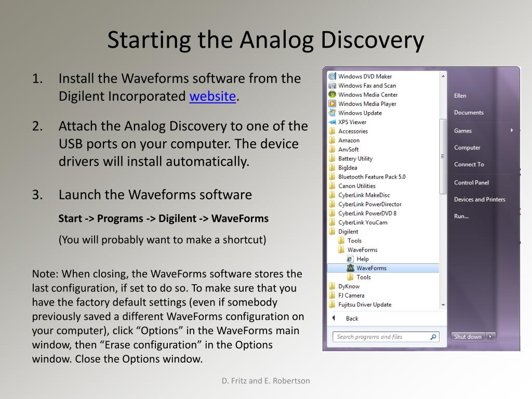
Task: Click the XPS Viewer label
Action: click(x=352, y=122)
